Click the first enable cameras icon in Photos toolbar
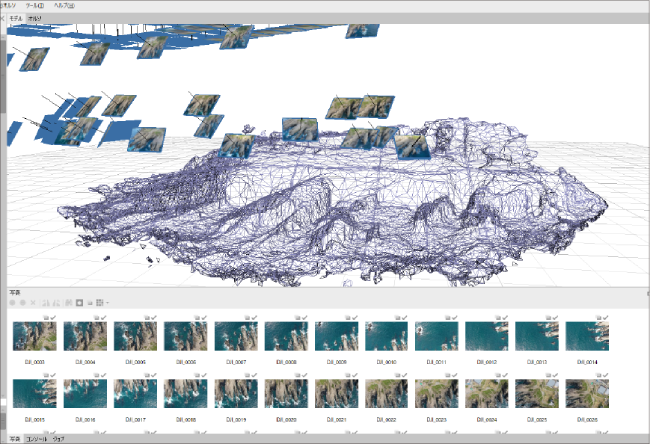This screenshot has width=650, height=444. coord(12,302)
